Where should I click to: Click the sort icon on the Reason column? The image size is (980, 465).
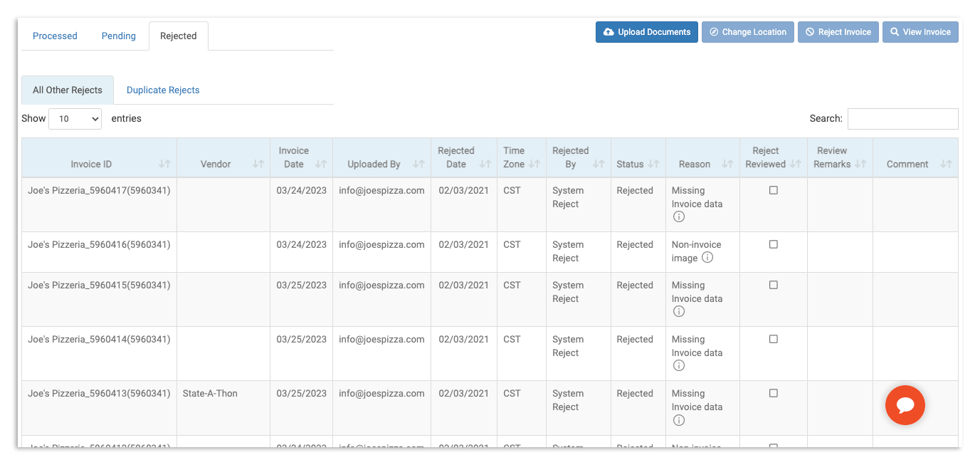(727, 163)
